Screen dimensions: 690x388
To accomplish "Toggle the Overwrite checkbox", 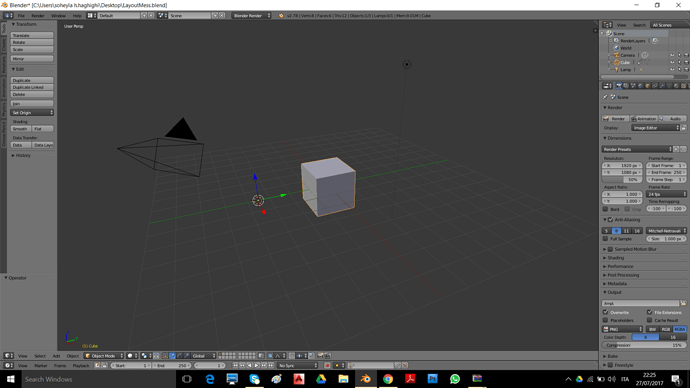I will [x=606, y=312].
